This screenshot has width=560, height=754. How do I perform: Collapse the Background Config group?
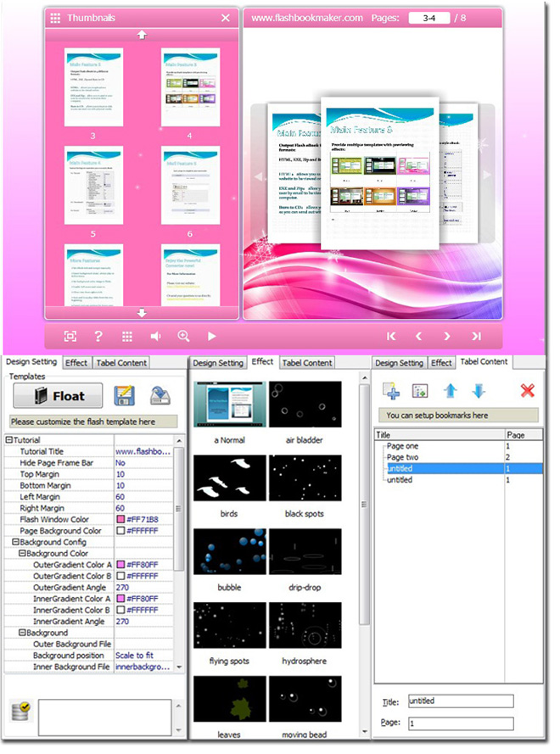pyautogui.click(x=15, y=542)
